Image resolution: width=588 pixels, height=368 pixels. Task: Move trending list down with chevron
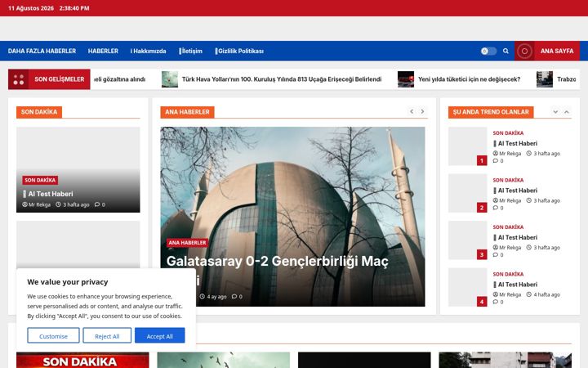coord(555,112)
